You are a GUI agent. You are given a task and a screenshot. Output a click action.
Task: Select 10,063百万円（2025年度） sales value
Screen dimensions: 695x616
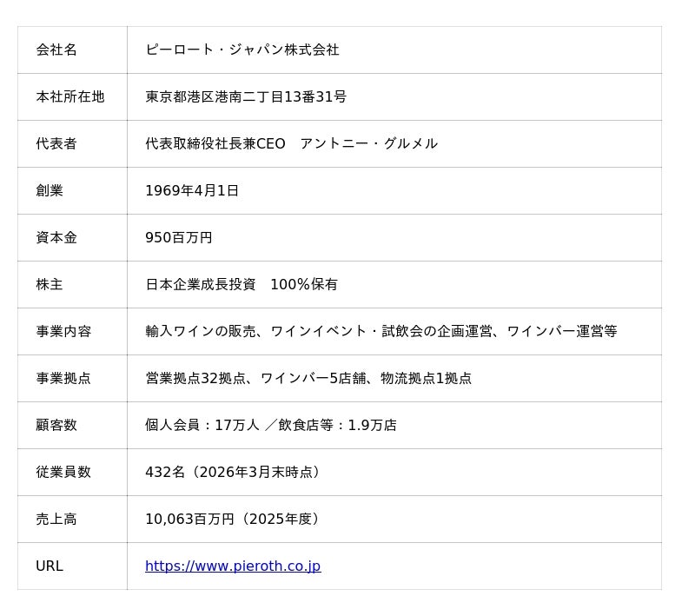tap(234, 520)
